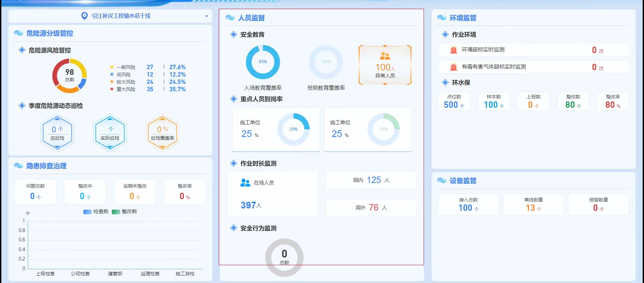Viewport: 644px width, 283px height.
Task: Click the diamond icon beside 作业时长监测
Action: tap(234, 163)
